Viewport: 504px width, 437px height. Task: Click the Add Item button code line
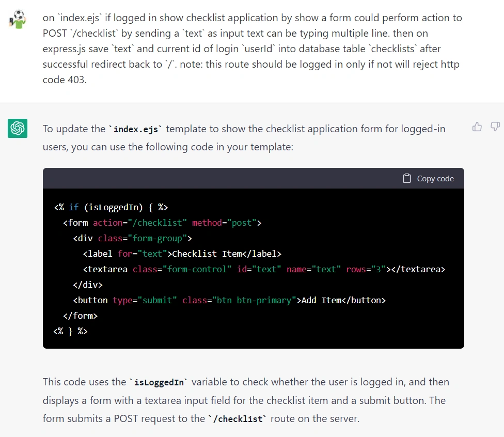tap(229, 300)
